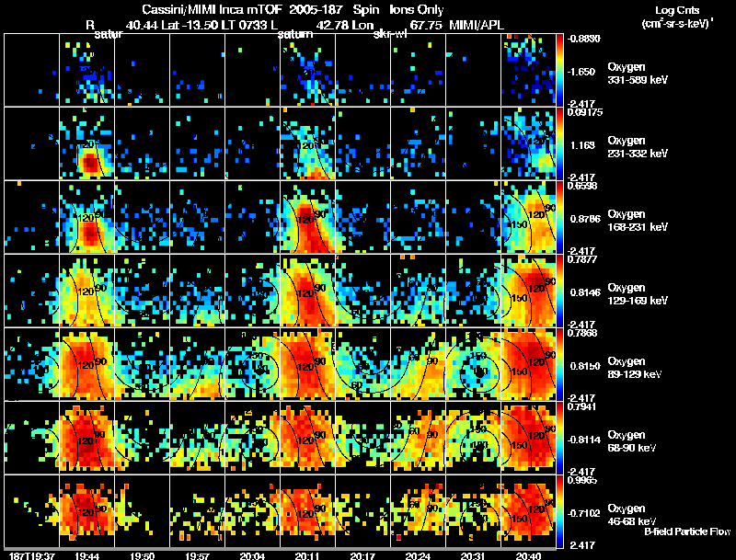736x560 pixels.
Task: Click the 19:44 panel in Oxygen 231-332 keV row
Action: point(86,143)
